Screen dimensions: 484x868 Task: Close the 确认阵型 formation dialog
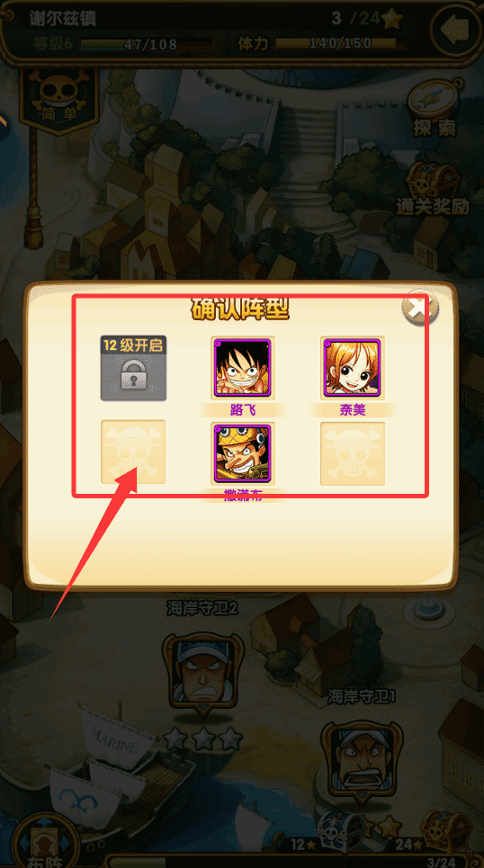point(420,308)
